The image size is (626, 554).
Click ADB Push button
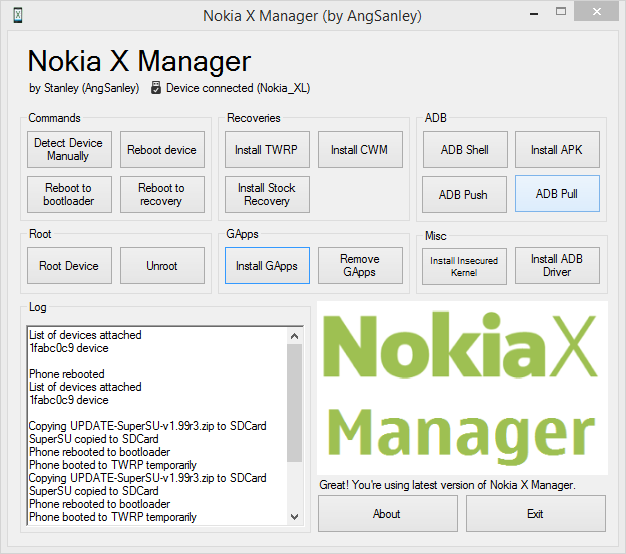click(x=464, y=194)
